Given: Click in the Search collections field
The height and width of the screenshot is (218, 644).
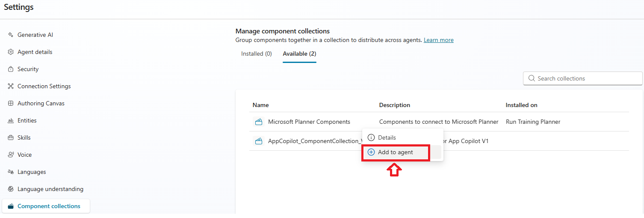Looking at the screenshot, I should (586, 78).
